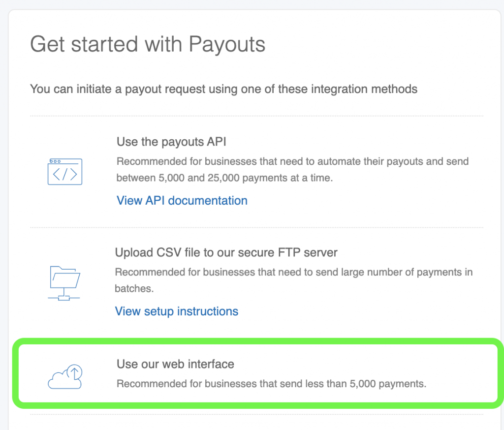Click 'need to send large number of payments' text
This screenshot has width=504, height=430.
pos(293,272)
